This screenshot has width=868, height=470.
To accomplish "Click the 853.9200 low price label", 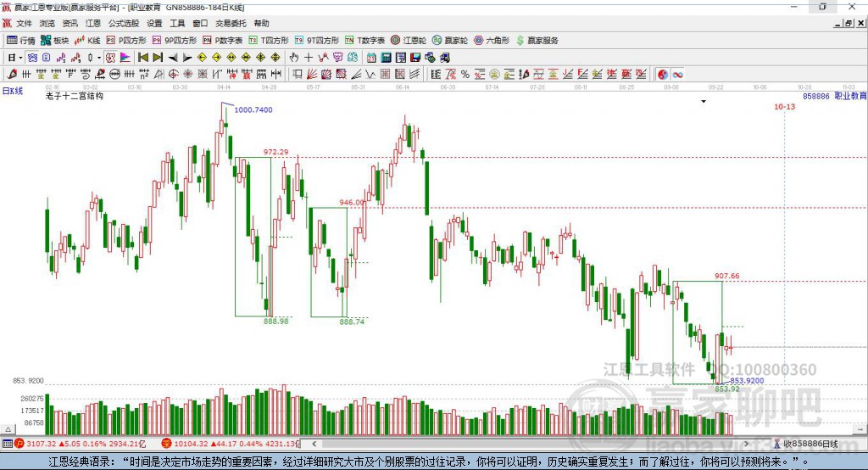I will pyautogui.click(x=747, y=381).
